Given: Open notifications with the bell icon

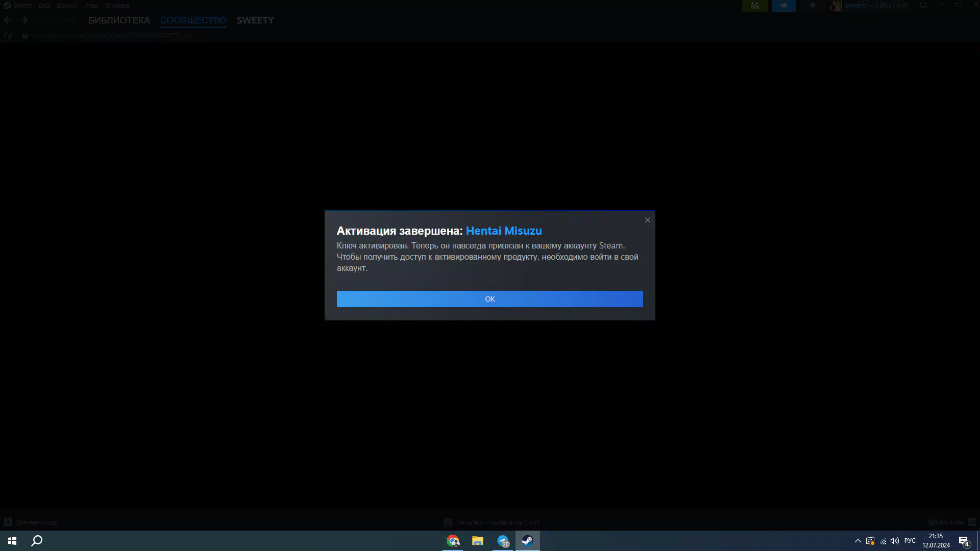Looking at the screenshot, I should 812,6.
